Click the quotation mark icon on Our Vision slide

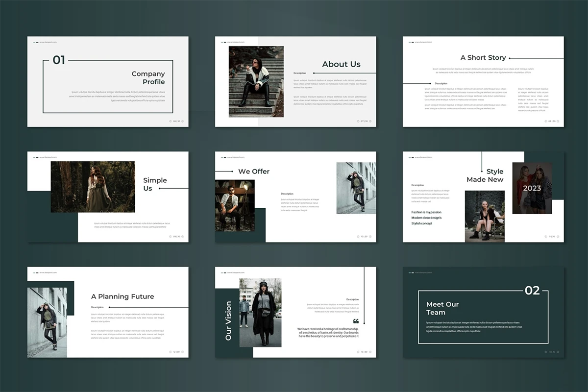[356, 321]
